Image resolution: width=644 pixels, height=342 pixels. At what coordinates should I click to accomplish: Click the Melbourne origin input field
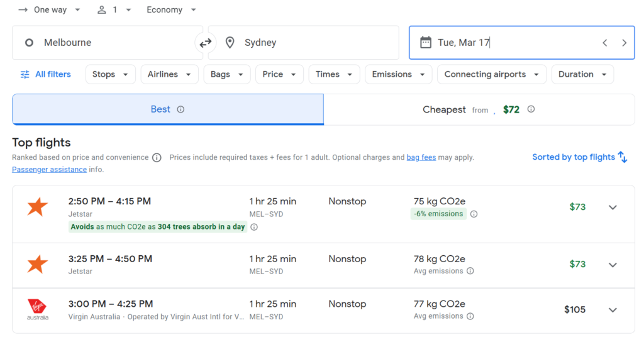[x=107, y=43]
